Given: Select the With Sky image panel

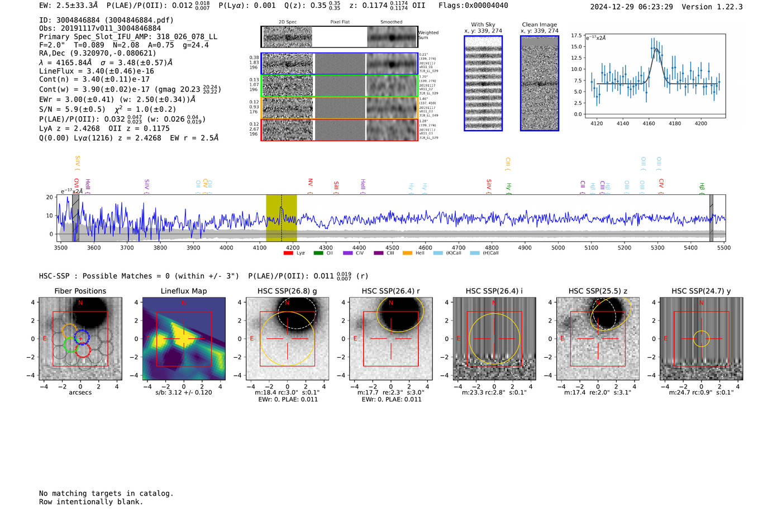Looking at the screenshot, I should click(x=483, y=83).
